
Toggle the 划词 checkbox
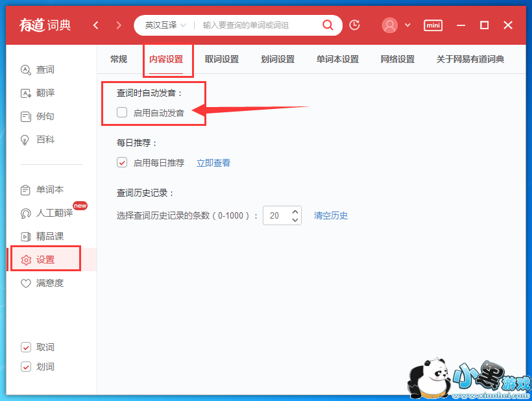pos(26,367)
